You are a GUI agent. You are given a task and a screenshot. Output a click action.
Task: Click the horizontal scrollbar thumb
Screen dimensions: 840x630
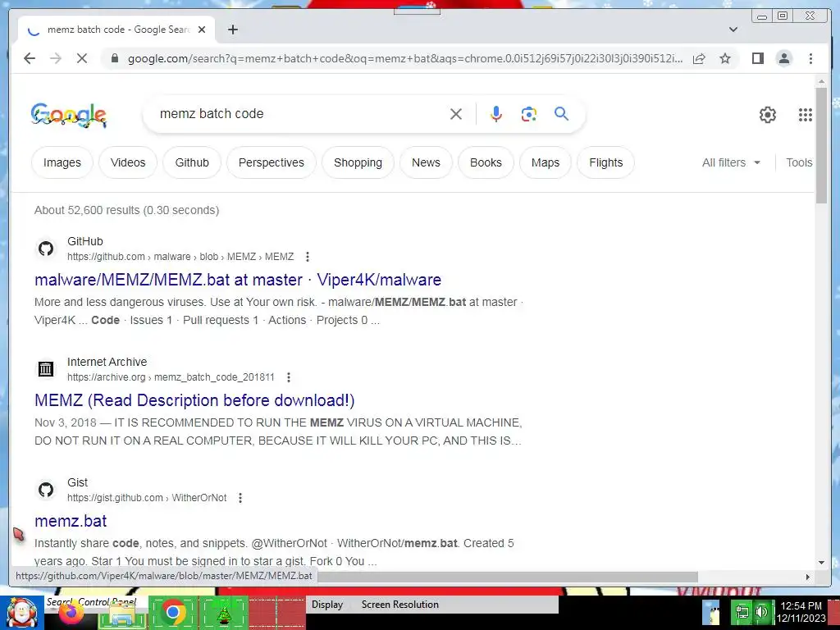click(x=506, y=577)
